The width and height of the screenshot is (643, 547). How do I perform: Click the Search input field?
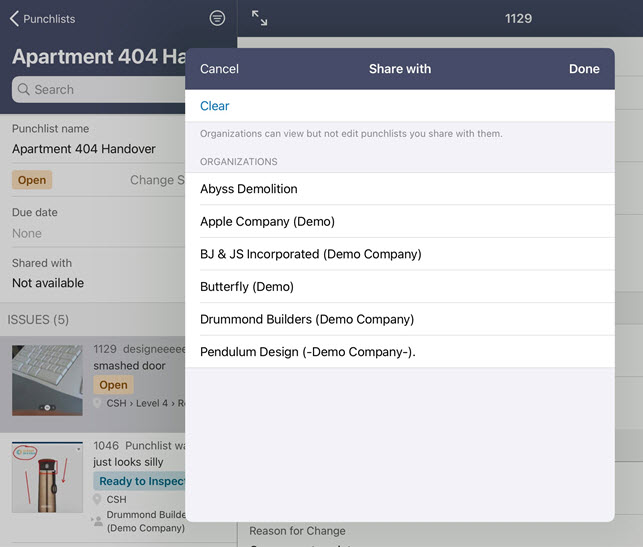click(100, 89)
